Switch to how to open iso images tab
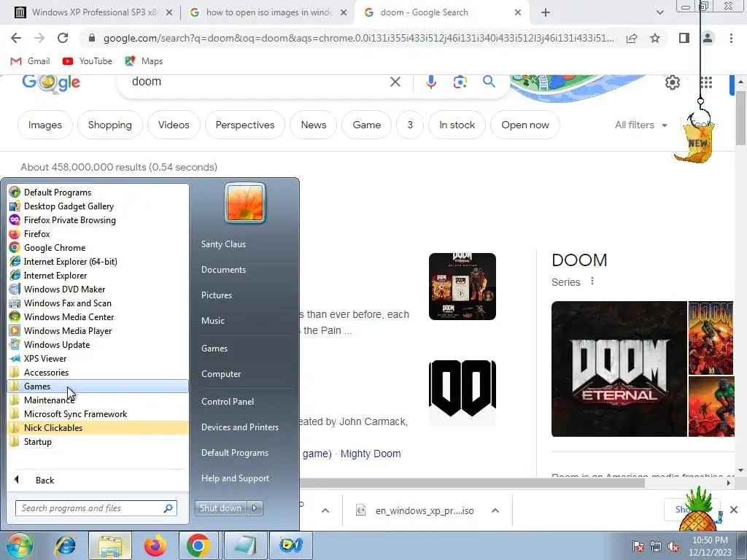The image size is (747, 560). pos(269,12)
